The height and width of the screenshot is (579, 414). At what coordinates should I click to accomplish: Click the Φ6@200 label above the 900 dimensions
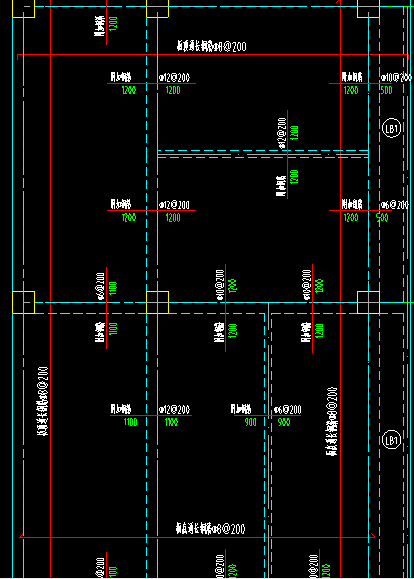click(288, 410)
